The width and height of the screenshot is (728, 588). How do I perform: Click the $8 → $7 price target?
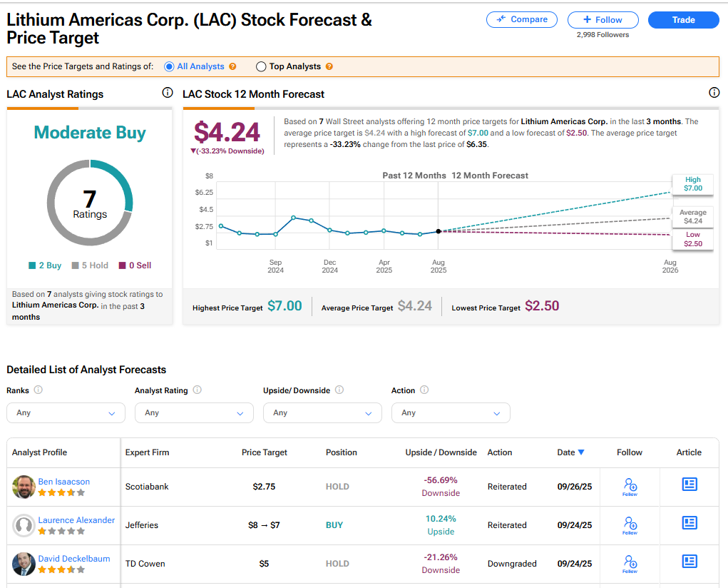coord(265,525)
